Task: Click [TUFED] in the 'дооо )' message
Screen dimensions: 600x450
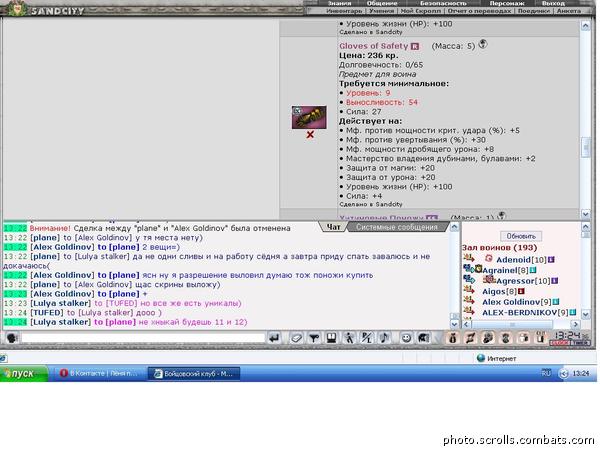Action: tap(47, 313)
